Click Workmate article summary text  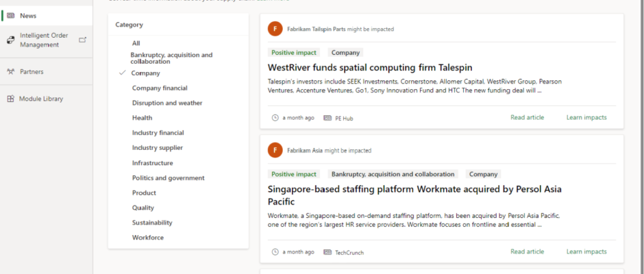(x=414, y=220)
